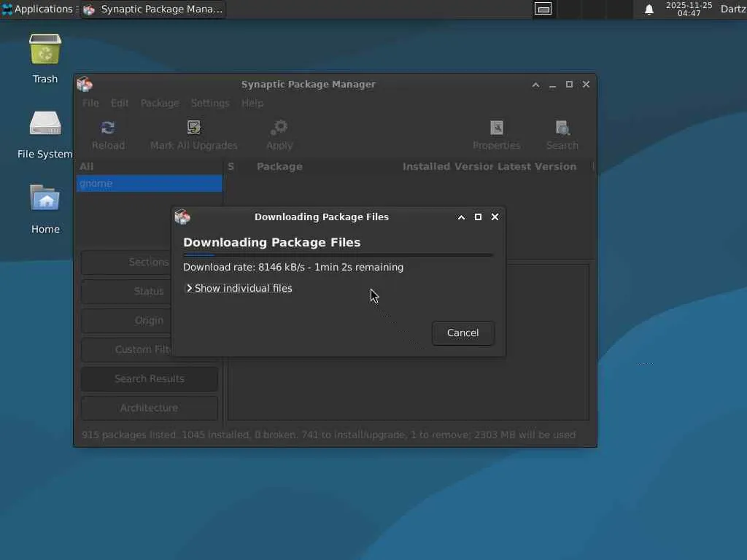Click Synaptic icon in main window title bar
The image size is (747, 560).
85,85
